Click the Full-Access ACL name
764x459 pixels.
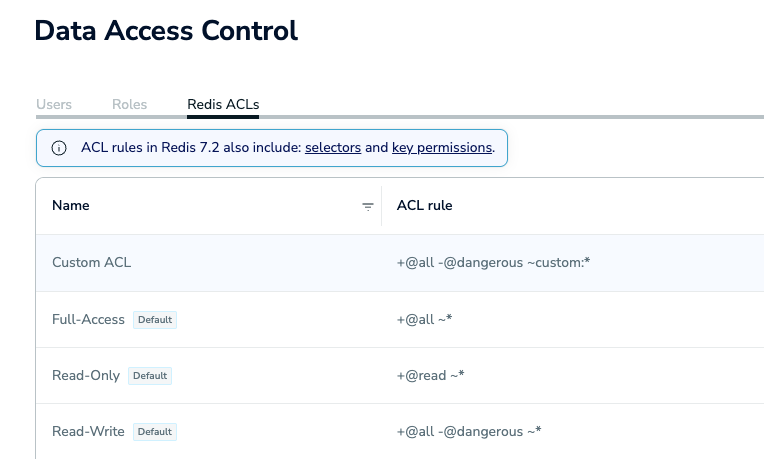(x=88, y=320)
